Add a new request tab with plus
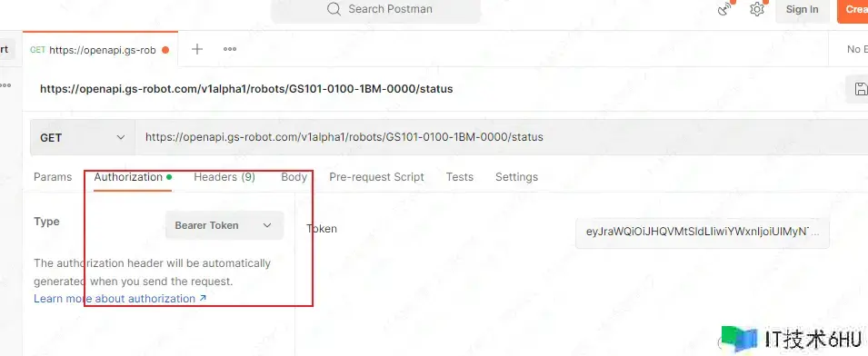The image size is (868, 356). point(197,49)
